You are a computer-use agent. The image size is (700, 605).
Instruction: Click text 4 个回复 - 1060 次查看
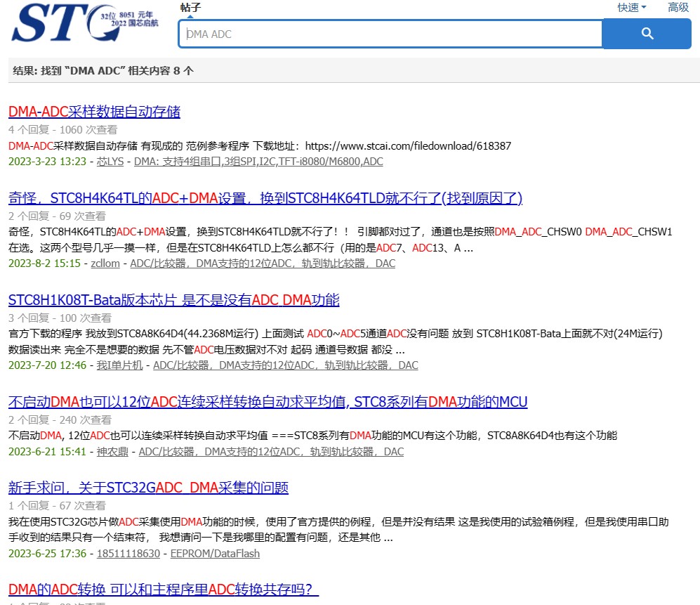(63, 130)
